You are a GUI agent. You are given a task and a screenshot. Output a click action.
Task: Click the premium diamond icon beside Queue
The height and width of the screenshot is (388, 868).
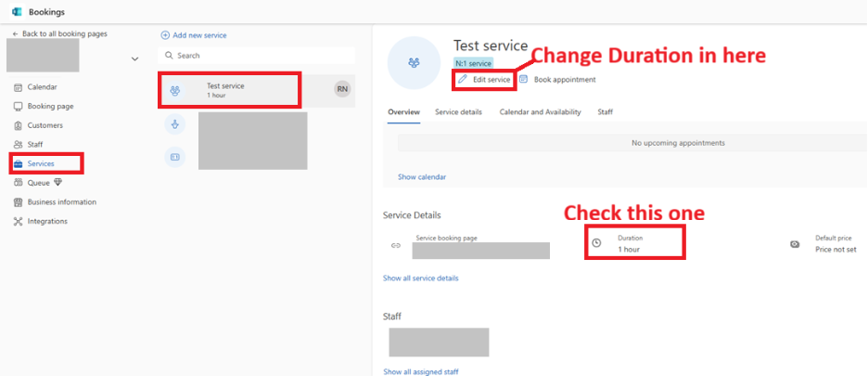pyautogui.click(x=57, y=183)
